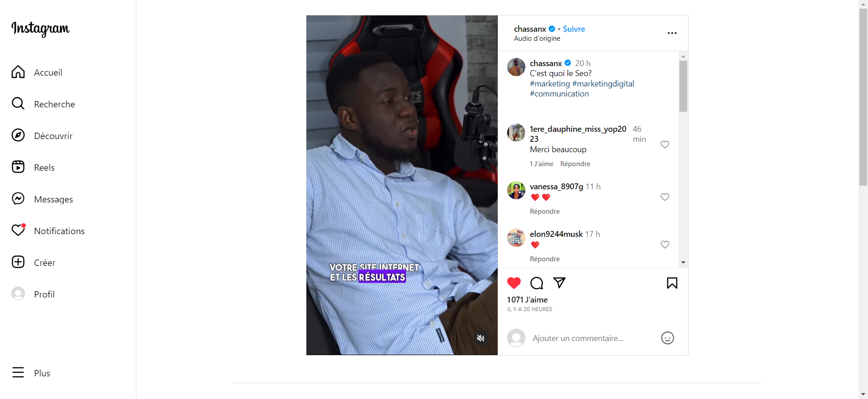Like the Merci beaucoup comment heart

click(x=665, y=144)
